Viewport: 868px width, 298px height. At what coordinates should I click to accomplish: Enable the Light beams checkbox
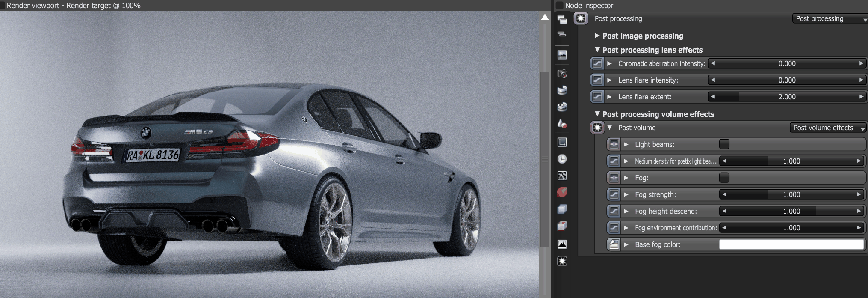[724, 144]
